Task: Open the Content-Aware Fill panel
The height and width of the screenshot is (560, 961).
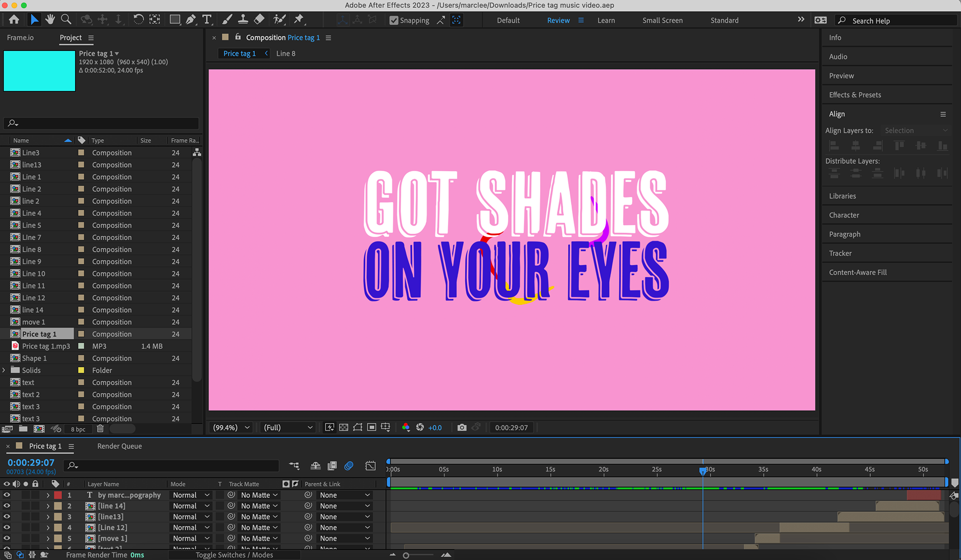Action: [x=857, y=272]
